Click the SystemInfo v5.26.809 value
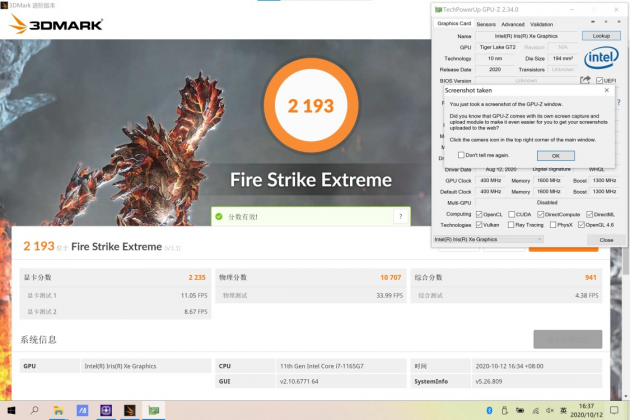The height and width of the screenshot is (420, 630). pos(489,381)
